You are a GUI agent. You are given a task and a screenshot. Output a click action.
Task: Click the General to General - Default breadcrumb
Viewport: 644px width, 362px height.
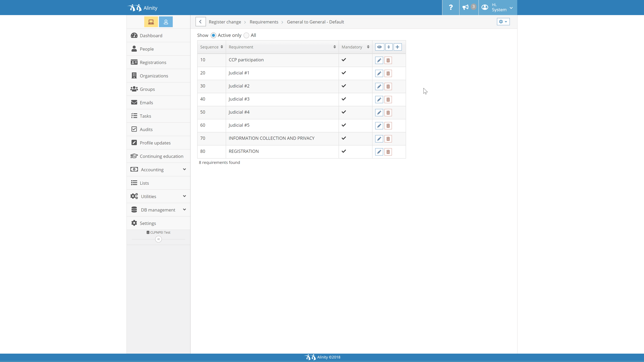[315, 22]
